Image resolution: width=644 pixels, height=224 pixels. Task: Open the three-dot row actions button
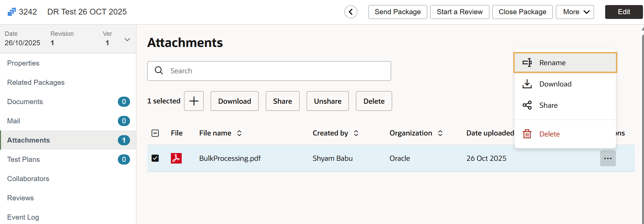click(x=608, y=158)
